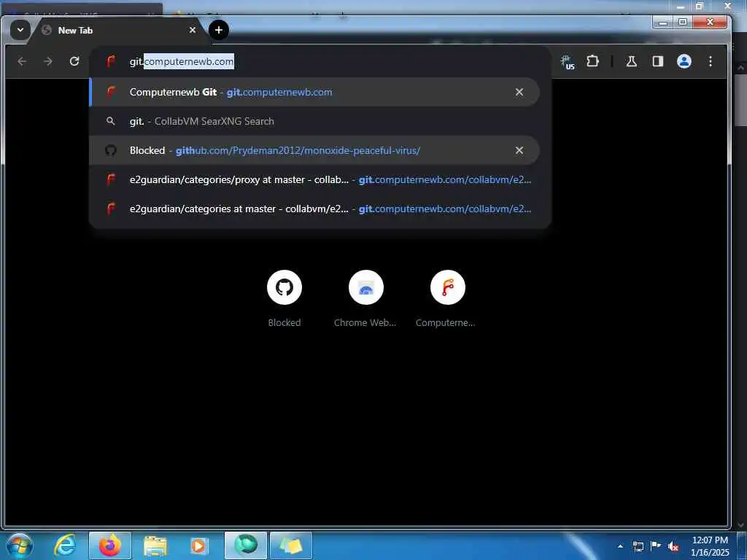The width and height of the screenshot is (747, 560).
Task: Open the Action Center flag icon
Action: pyautogui.click(x=656, y=546)
